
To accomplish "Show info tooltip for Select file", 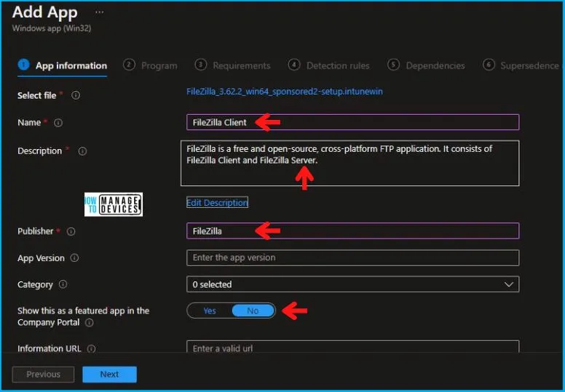I will (x=76, y=95).
